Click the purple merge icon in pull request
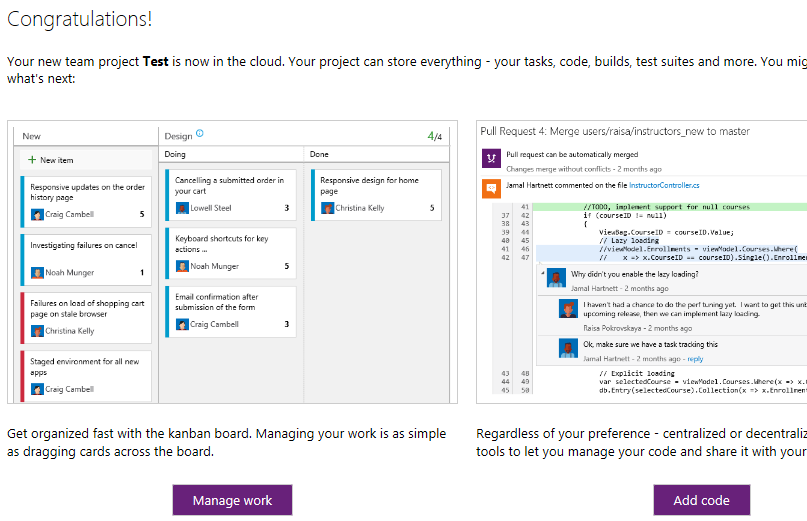Image resolution: width=807 pixels, height=521 pixels. click(x=490, y=159)
